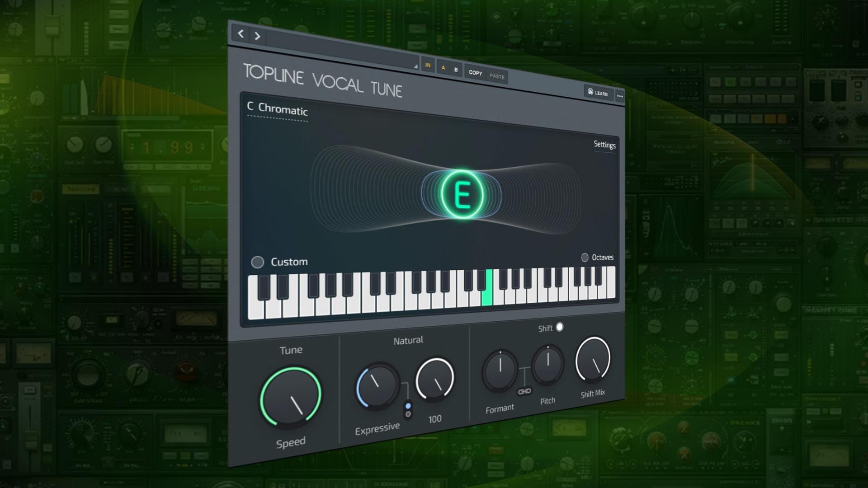This screenshot has width=868, height=488.
Task: Click the Shift Mix knob
Action: coord(593,360)
